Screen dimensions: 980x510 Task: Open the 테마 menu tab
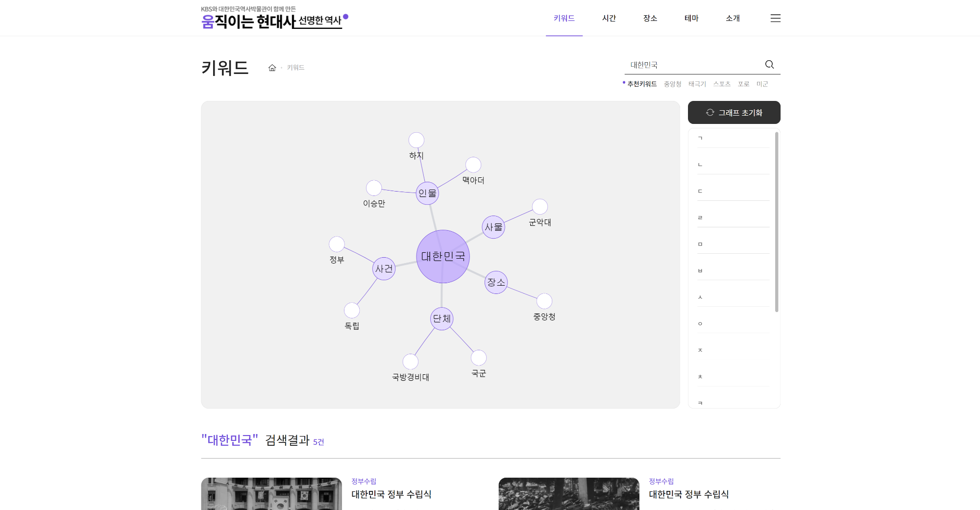click(x=691, y=18)
